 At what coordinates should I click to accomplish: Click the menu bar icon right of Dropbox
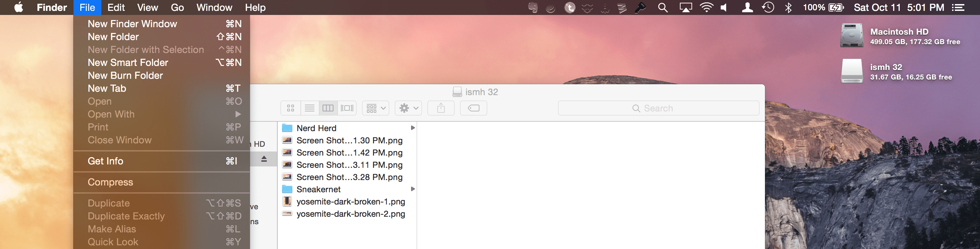coord(605,8)
